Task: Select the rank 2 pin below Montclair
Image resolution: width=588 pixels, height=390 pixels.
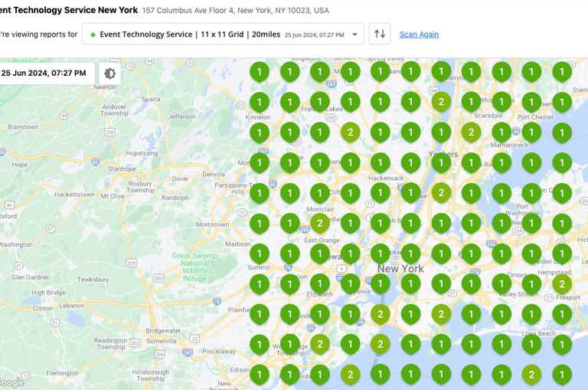Action: coord(320,224)
